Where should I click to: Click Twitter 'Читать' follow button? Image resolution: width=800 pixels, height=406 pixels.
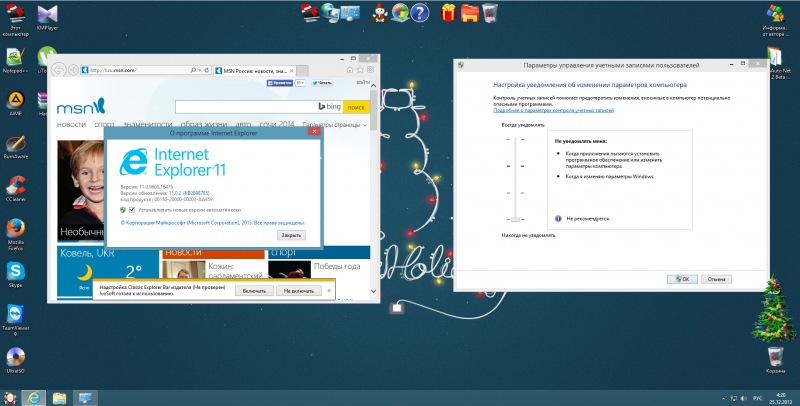(322, 83)
